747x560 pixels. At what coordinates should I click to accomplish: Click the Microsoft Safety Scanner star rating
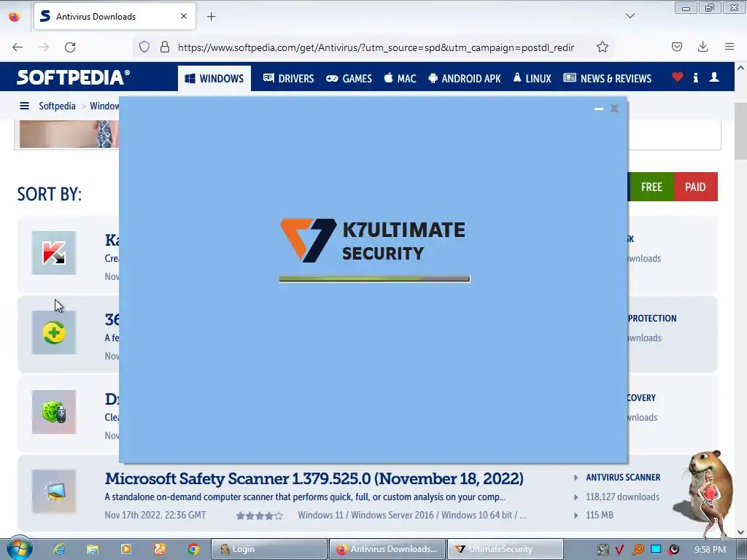click(x=260, y=516)
